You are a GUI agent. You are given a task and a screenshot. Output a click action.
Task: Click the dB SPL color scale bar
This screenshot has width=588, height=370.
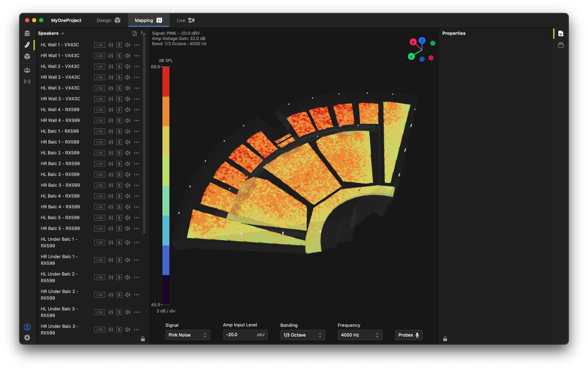[166, 185]
